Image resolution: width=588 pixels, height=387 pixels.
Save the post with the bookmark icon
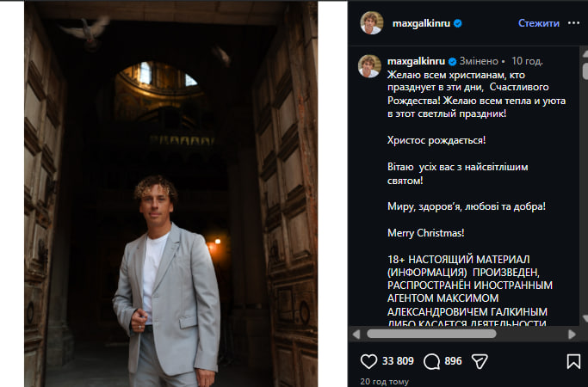click(x=574, y=361)
